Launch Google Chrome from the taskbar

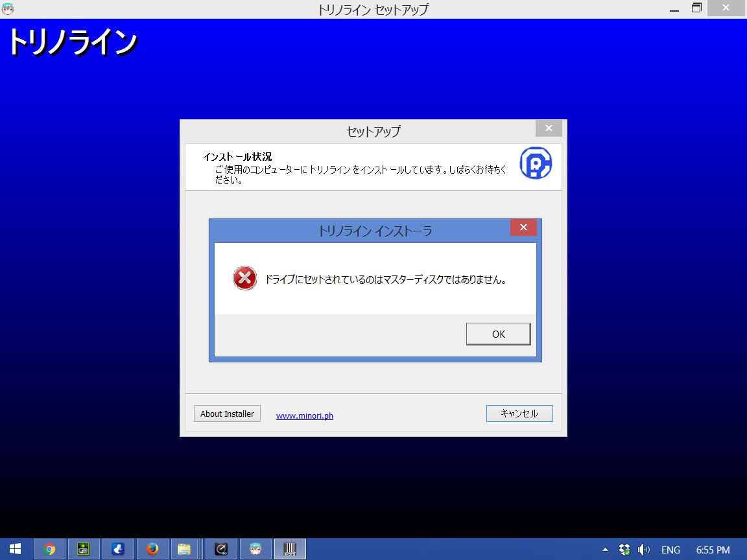click(x=49, y=549)
